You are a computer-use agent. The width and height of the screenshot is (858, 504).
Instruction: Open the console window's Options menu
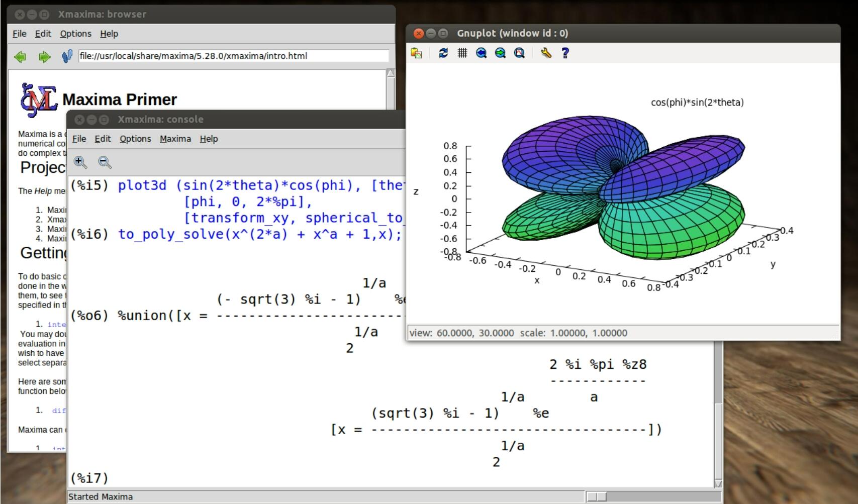point(135,139)
